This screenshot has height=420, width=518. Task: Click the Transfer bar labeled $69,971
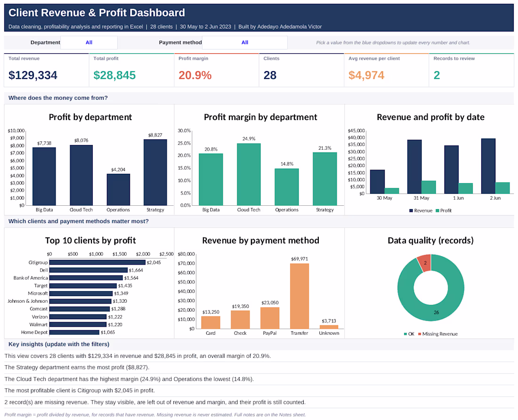(299, 296)
